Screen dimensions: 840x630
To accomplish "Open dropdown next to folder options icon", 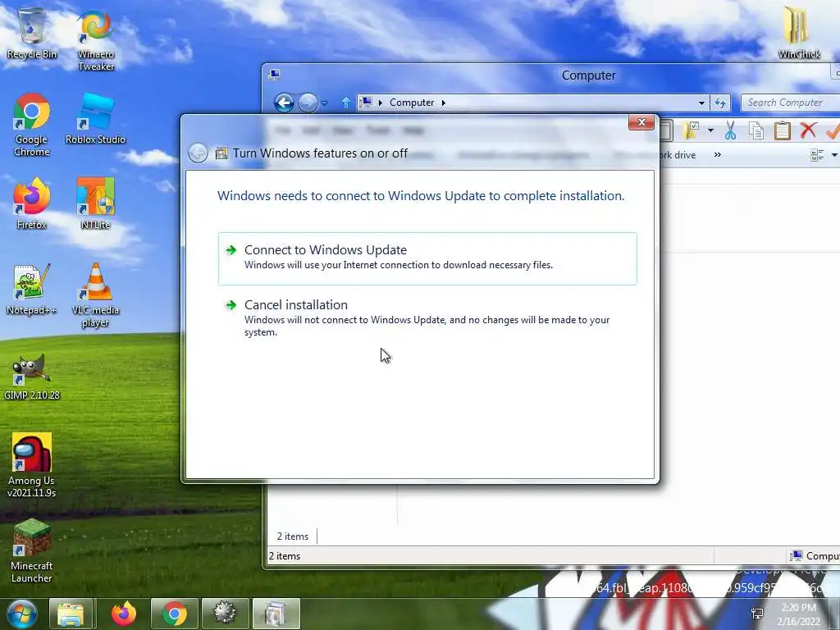I will click(710, 130).
